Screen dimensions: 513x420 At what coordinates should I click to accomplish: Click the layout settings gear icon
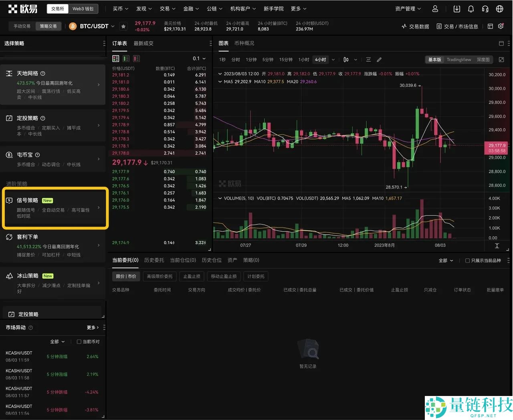[501, 26]
